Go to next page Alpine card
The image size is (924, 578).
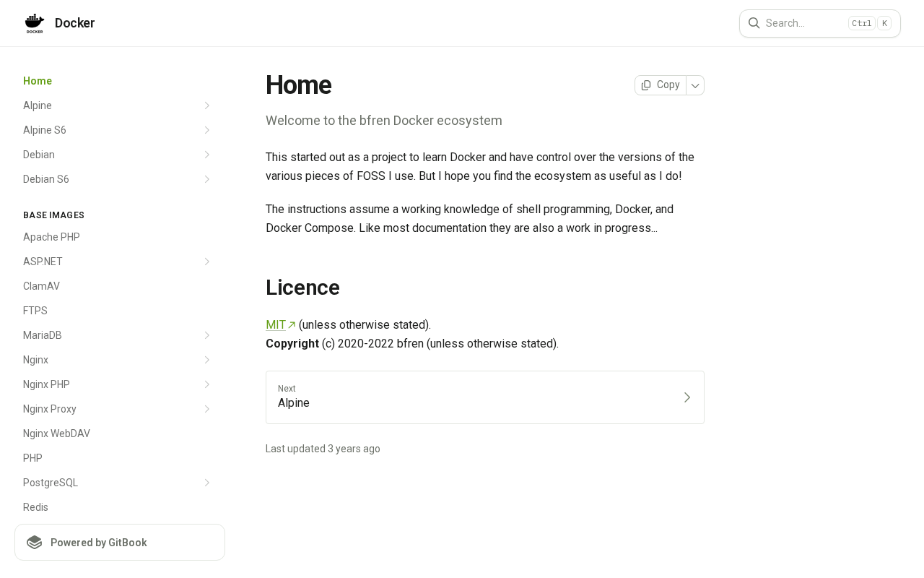(484, 397)
